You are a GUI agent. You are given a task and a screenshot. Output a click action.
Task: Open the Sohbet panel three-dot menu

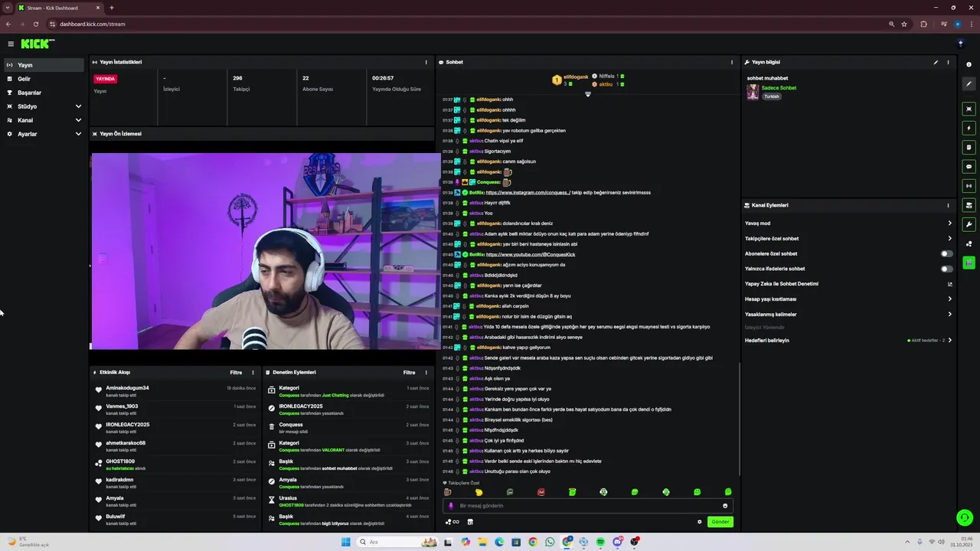pos(732,62)
